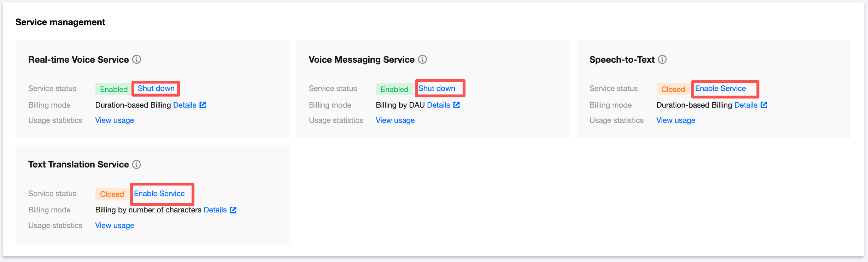This screenshot has height=262, width=868.
Task: View usage for Real-time Voice Service
Action: pos(115,120)
